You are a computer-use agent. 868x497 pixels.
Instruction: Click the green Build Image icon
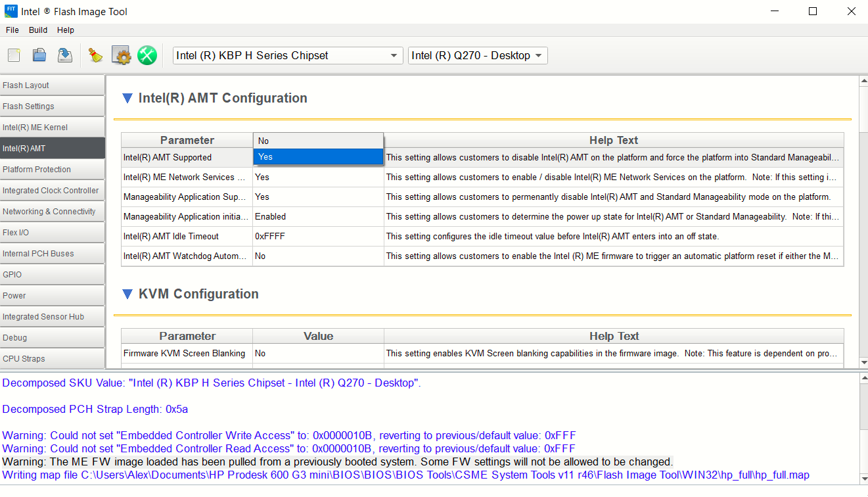click(x=147, y=55)
